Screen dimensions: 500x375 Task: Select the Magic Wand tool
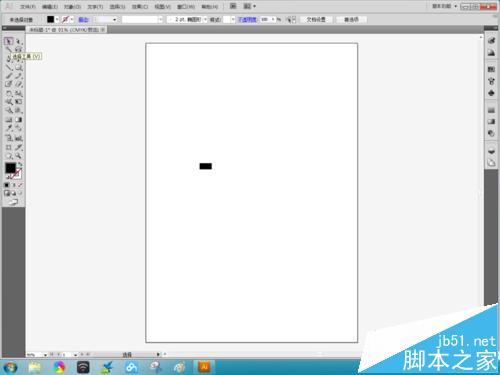[9, 50]
